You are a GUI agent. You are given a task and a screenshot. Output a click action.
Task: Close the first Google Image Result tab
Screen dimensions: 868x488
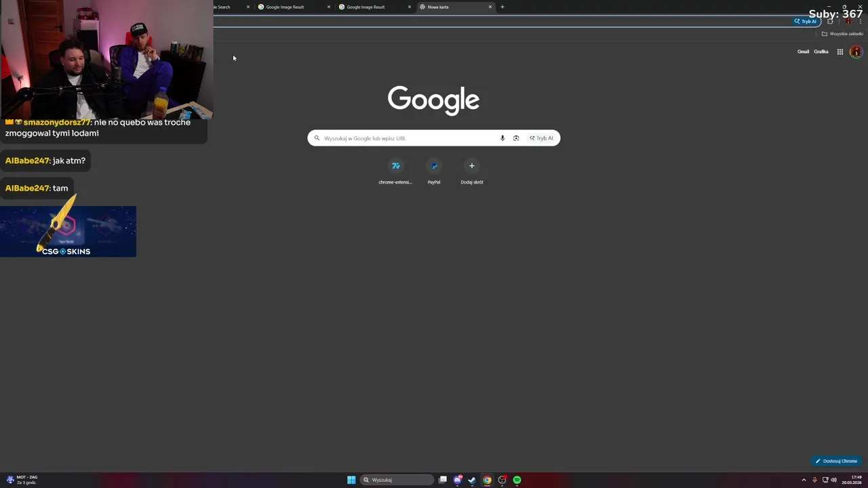pos(329,7)
